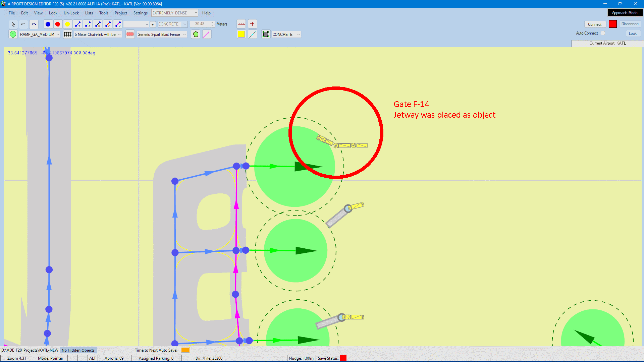Click the application icon in title bar
Viewport: 644px width, 362px height.
tap(3, 4)
